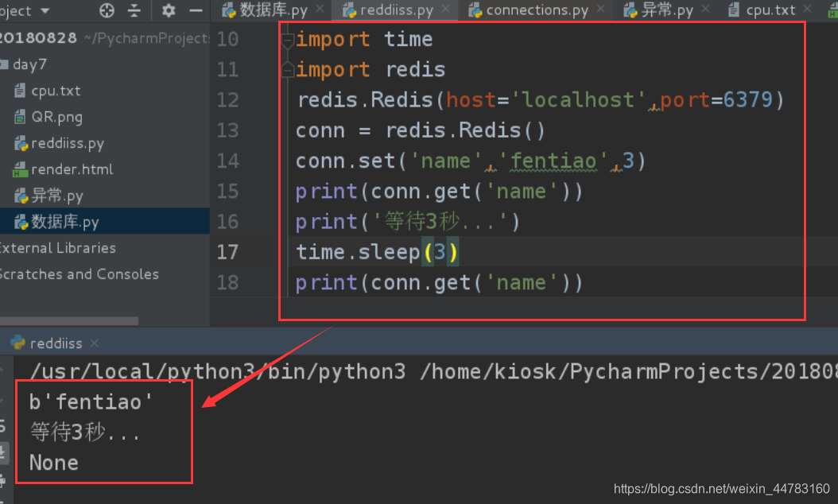Screen dimensions: 838x504
Task: Click the Python icon on the reddiiss console tab
Action: (18, 343)
